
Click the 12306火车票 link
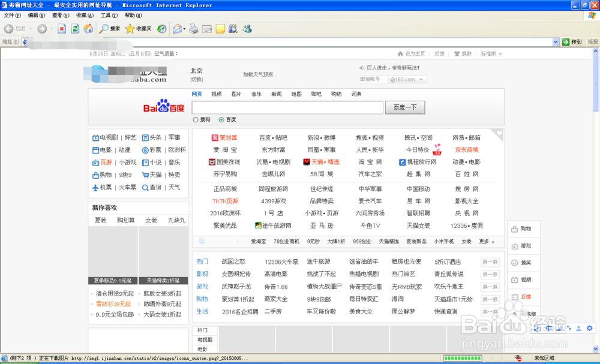281,262
